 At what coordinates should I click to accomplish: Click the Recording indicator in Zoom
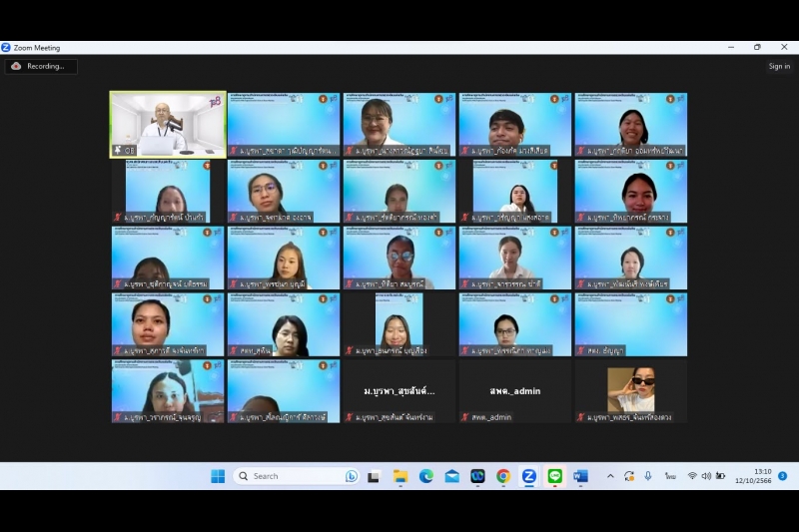coord(41,66)
